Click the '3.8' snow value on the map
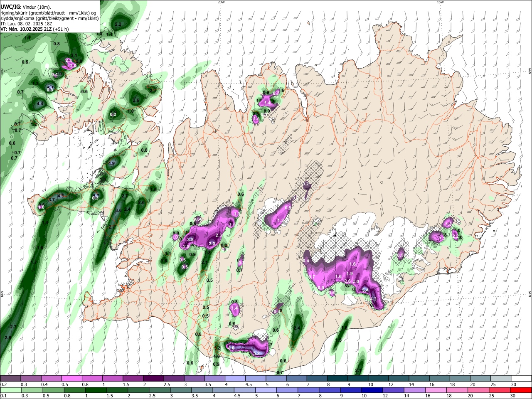532x399 pixels. click(191, 240)
